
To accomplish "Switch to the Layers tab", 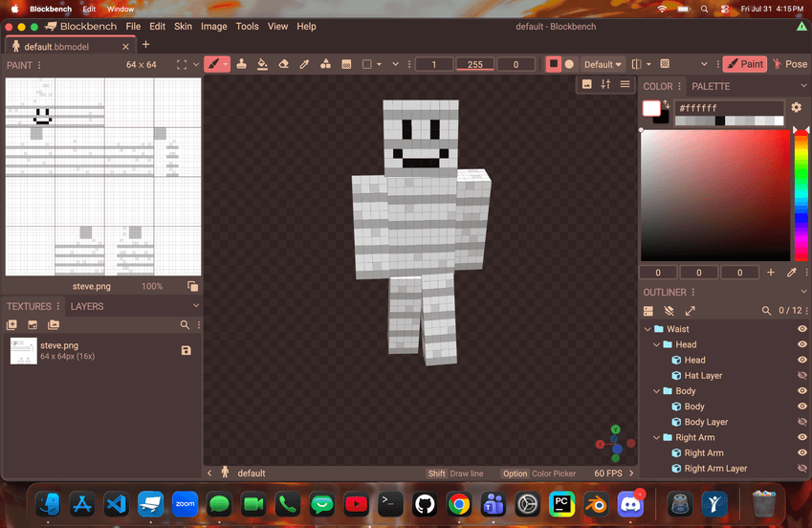I will [86, 306].
